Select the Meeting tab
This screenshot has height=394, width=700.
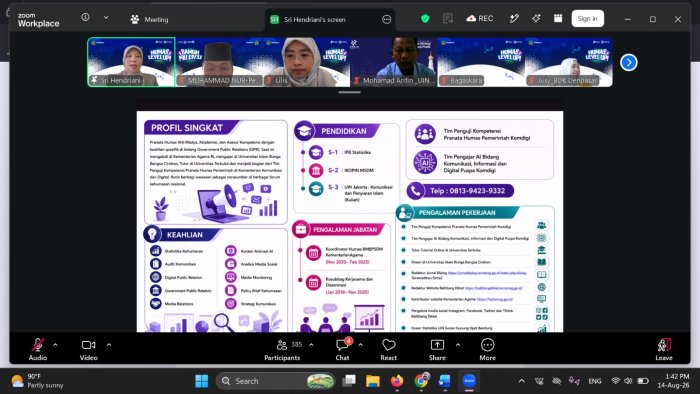pos(150,19)
